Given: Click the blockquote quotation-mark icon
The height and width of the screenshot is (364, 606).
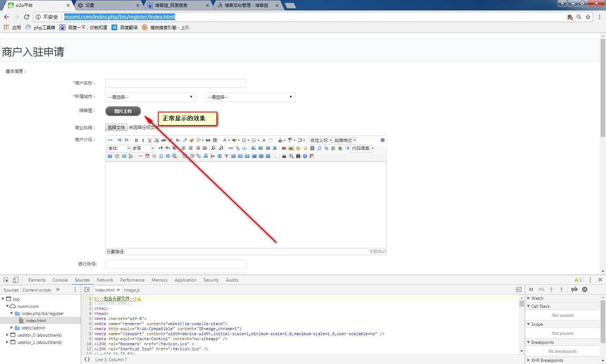Looking at the screenshot, I should click(x=208, y=140).
